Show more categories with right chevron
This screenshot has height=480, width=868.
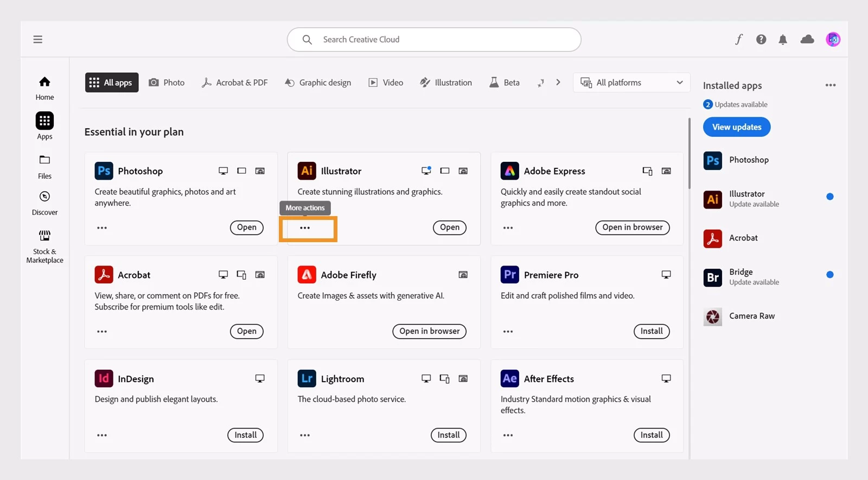click(558, 83)
